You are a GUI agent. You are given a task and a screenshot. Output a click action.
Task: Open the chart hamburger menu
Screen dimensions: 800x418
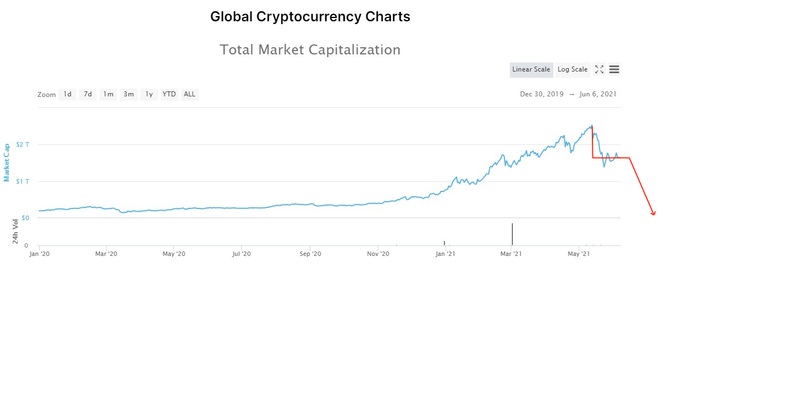(614, 69)
